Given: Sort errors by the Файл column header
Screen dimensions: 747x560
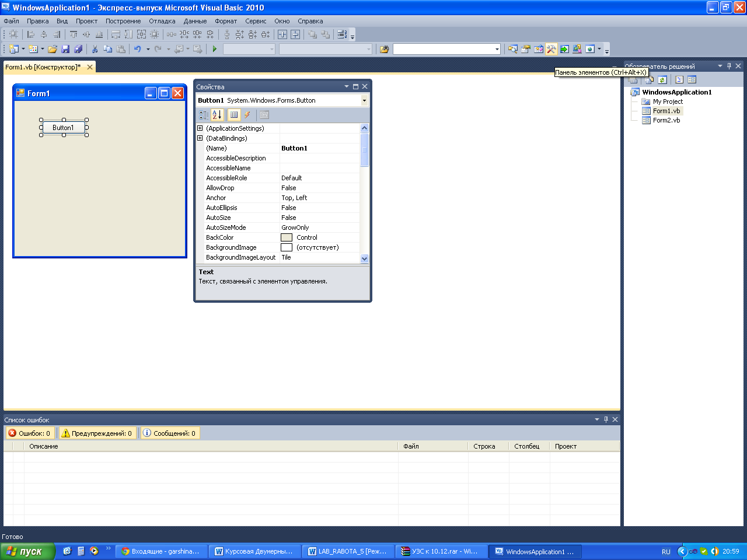Looking at the screenshot, I should tap(433, 446).
